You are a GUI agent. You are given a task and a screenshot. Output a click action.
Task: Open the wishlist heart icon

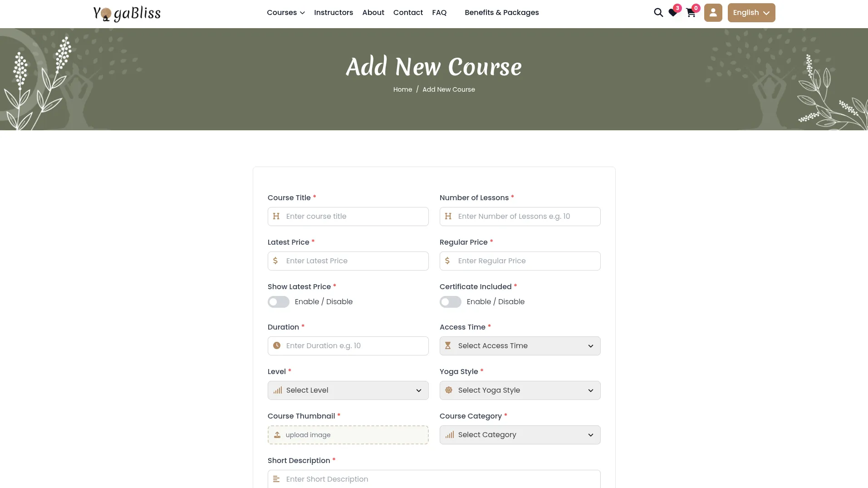[673, 13]
